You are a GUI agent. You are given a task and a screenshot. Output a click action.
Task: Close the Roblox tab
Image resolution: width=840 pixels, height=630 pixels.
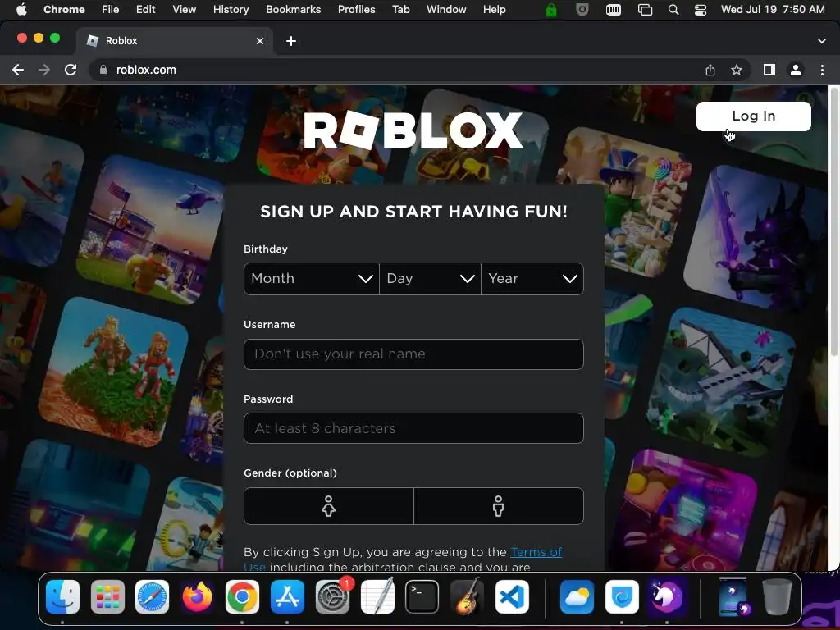tap(260, 41)
